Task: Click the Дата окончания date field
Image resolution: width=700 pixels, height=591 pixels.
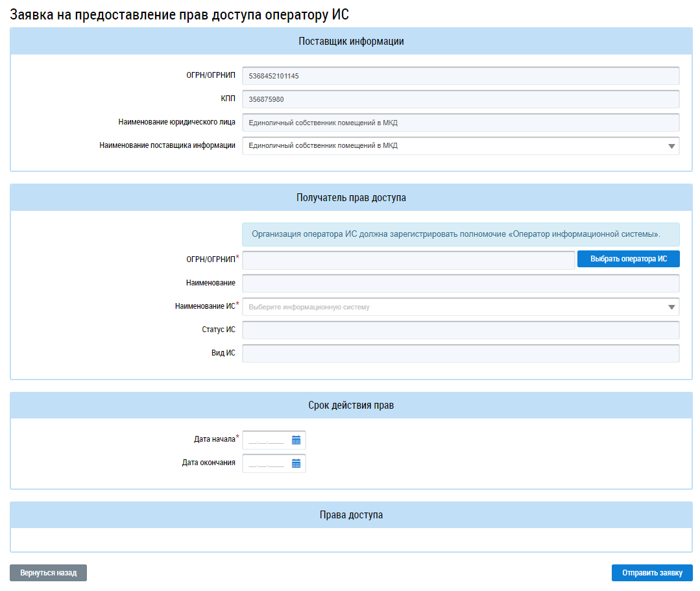Action: pos(267,464)
